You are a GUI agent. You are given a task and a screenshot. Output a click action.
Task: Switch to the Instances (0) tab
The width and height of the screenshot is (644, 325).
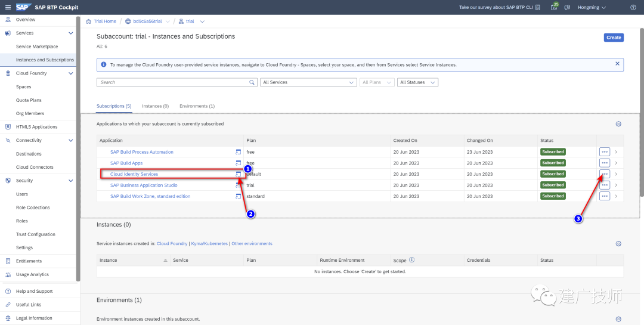coord(155,106)
